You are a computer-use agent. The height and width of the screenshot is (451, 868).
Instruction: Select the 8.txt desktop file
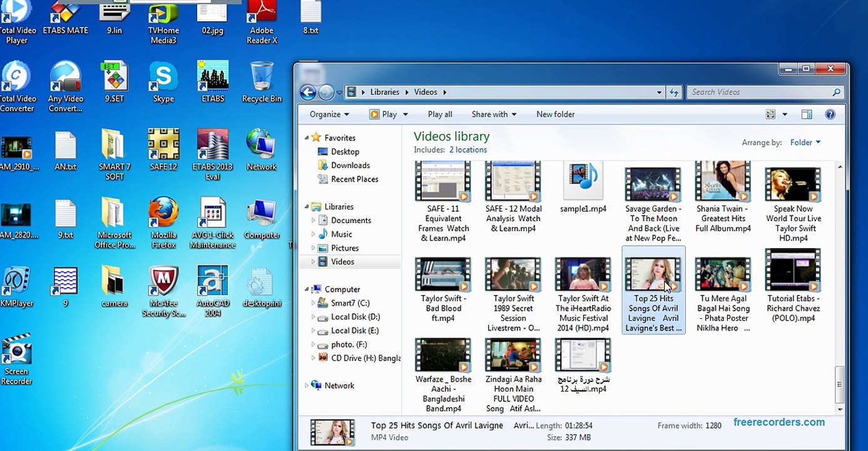click(310, 18)
